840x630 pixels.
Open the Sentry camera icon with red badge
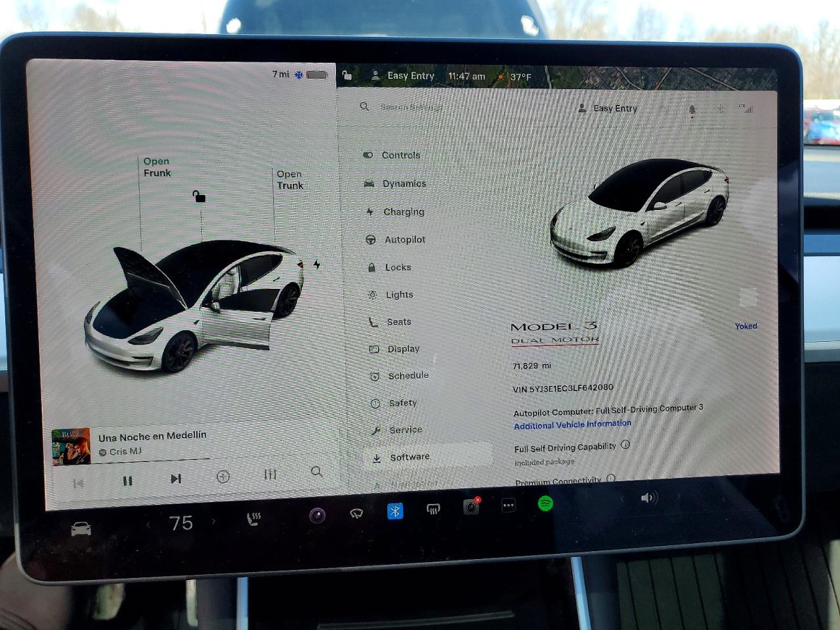471,506
